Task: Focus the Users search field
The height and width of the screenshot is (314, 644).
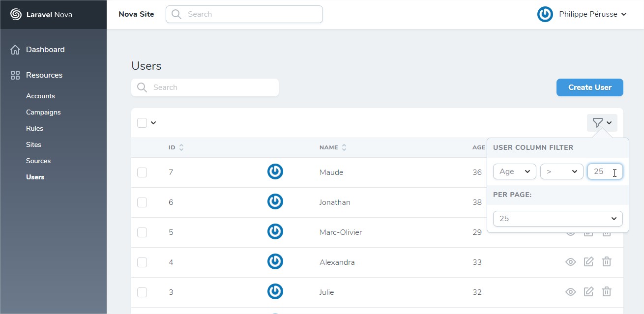Action: point(211,87)
